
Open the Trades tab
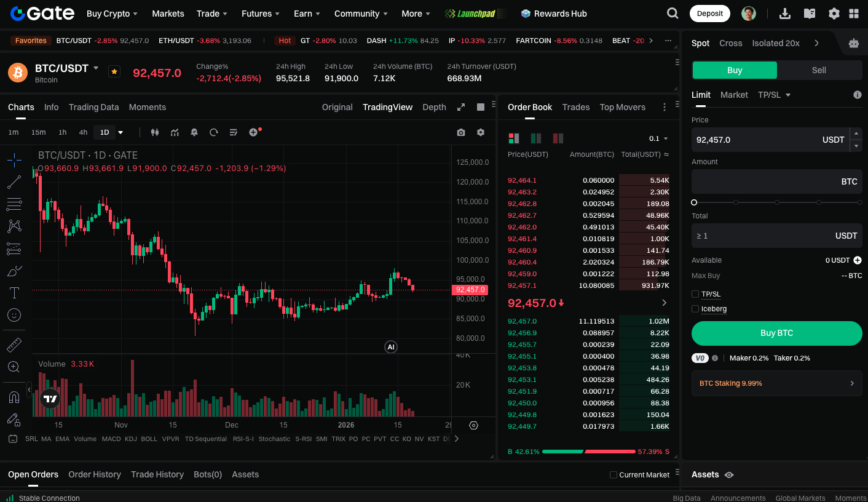pyautogui.click(x=576, y=107)
